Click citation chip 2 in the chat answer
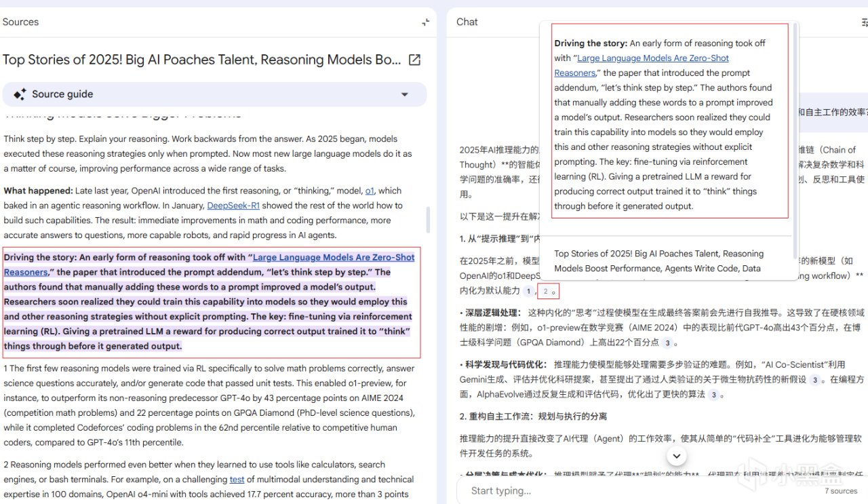Viewport: 868px width, 504px height. [545, 291]
